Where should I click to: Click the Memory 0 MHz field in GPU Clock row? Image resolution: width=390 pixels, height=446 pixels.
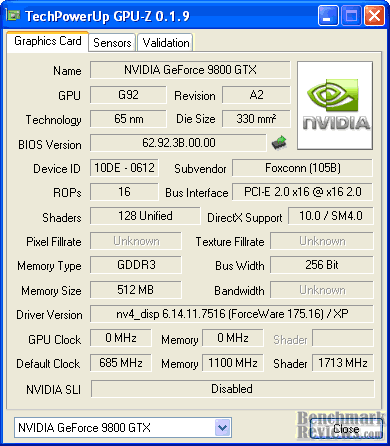[233, 338]
